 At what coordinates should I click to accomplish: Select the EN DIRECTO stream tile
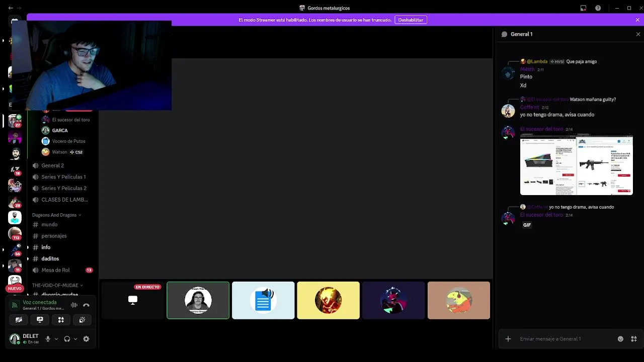click(133, 300)
